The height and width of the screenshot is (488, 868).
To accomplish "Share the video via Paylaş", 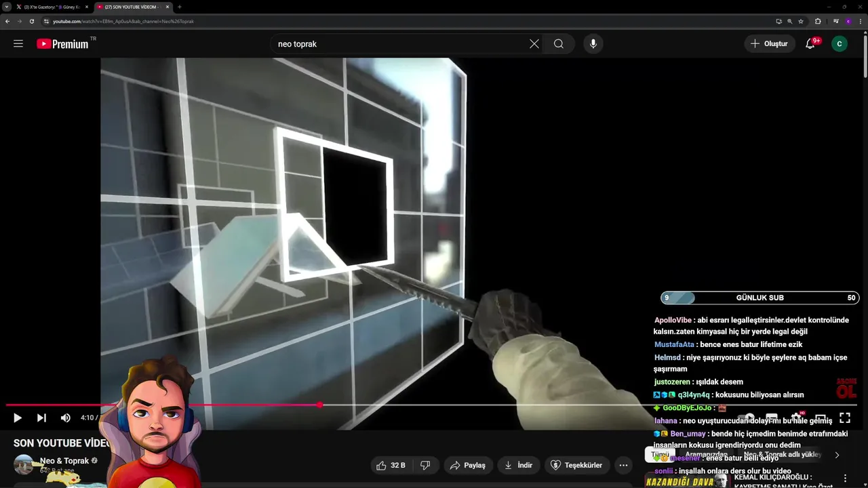I will click(x=468, y=465).
